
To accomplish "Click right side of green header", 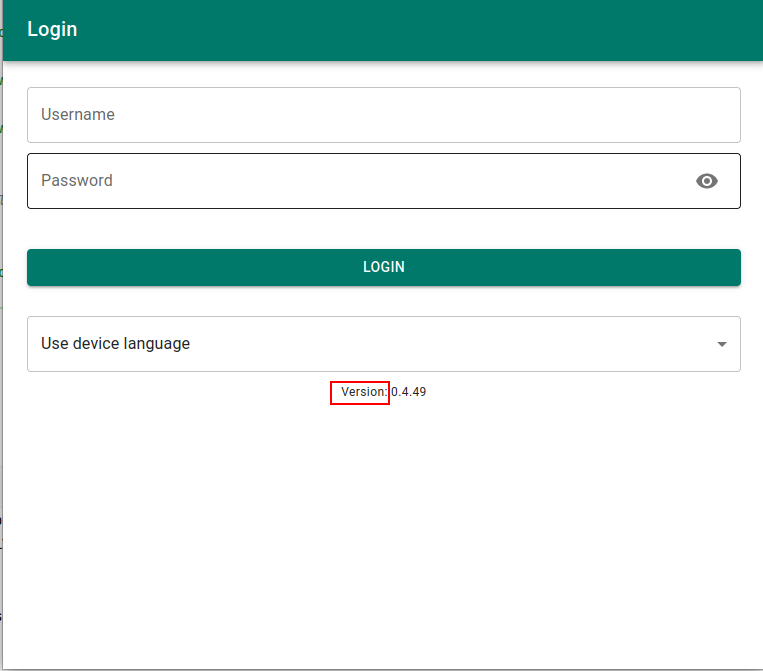I will tap(680, 30).
